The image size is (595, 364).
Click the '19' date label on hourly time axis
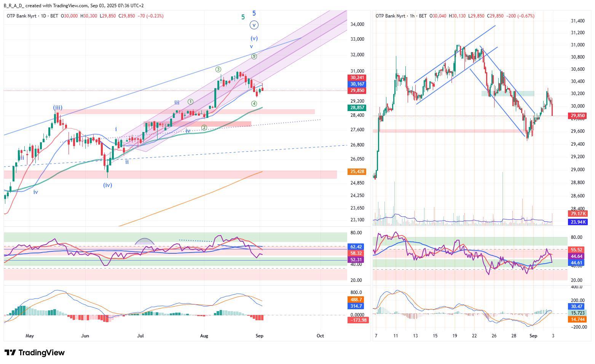click(455, 336)
